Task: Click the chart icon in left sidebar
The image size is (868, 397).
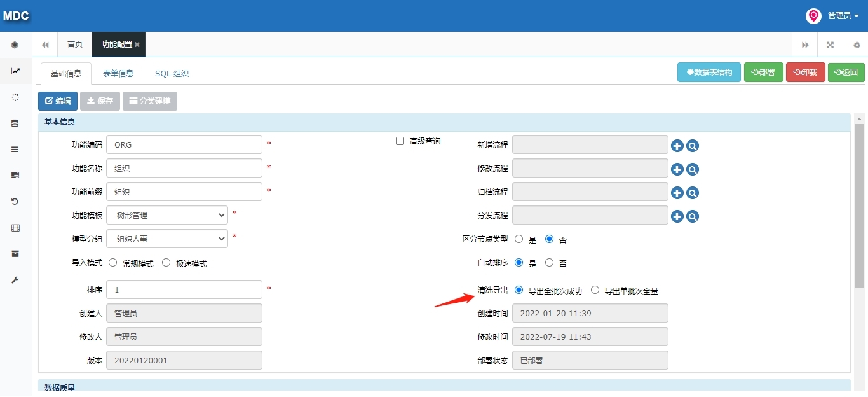Action: pyautogui.click(x=15, y=71)
